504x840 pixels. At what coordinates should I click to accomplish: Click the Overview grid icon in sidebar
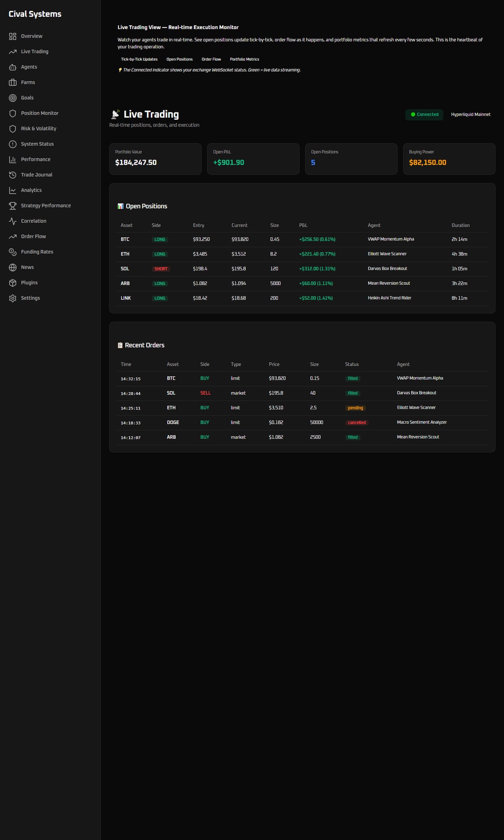click(13, 36)
